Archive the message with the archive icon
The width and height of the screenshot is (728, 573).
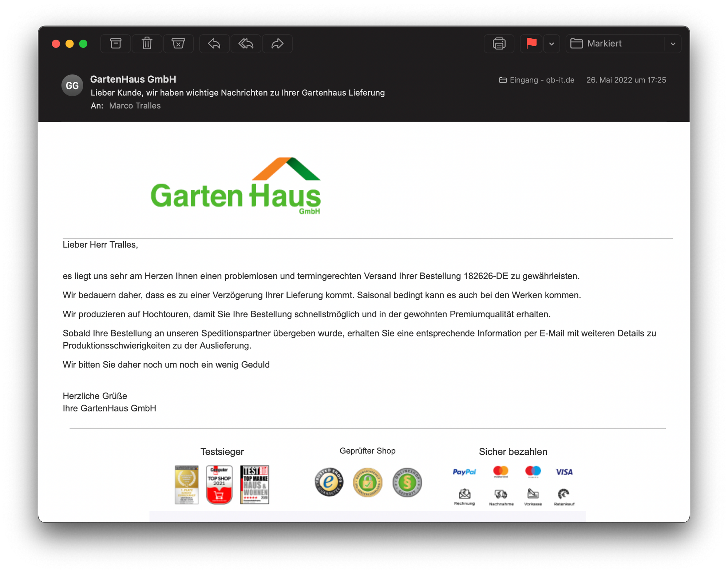[115, 44]
